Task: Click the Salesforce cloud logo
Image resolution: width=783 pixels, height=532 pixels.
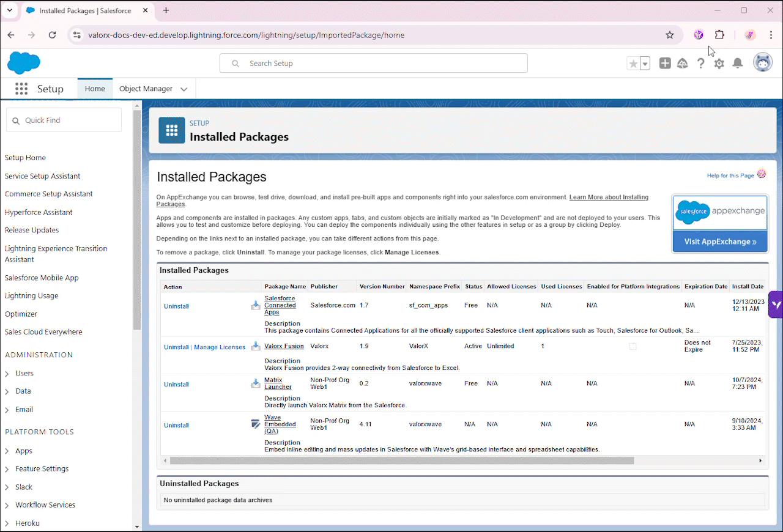Action: pos(24,63)
